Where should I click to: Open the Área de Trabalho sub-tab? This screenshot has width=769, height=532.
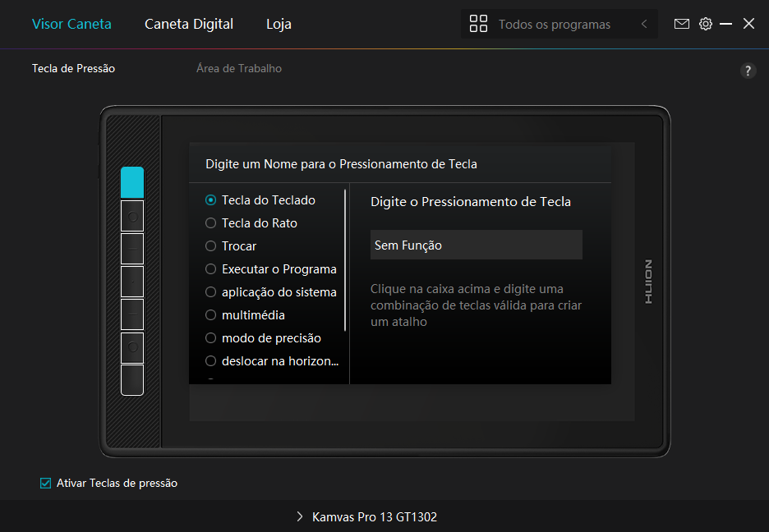tap(239, 69)
